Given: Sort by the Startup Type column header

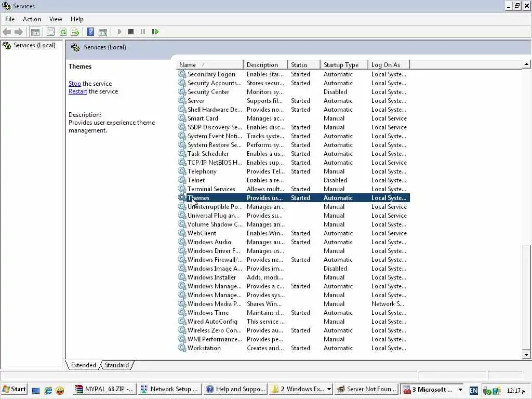Looking at the screenshot, I should pos(344,65).
